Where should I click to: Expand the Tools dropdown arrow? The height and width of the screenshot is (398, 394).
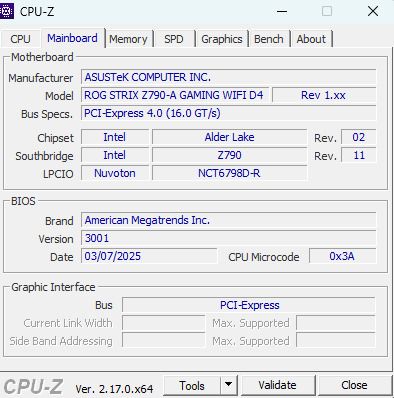(x=229, y=385)
